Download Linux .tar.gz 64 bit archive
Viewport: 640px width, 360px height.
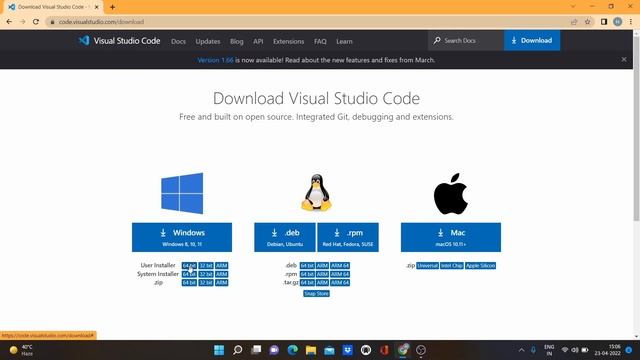[x=307, y=282]
